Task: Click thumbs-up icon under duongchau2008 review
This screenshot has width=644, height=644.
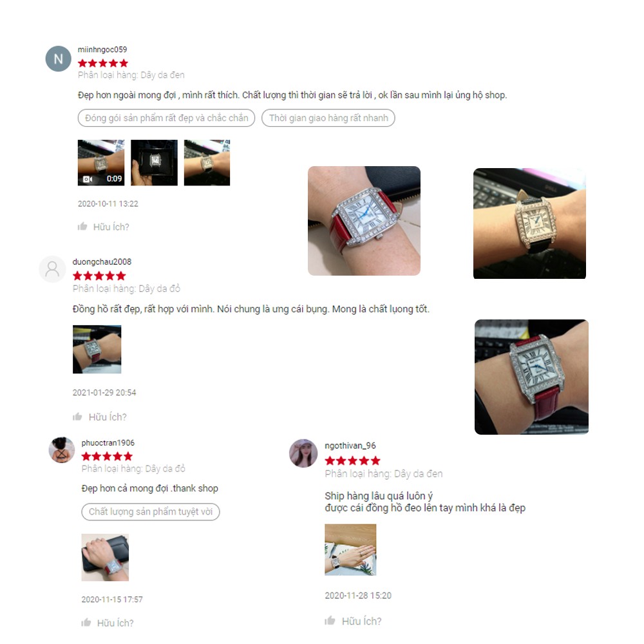Action: 77,417
